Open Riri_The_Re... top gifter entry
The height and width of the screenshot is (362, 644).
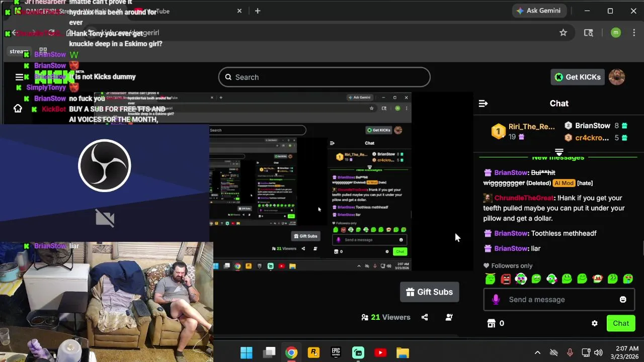point(523,132)
